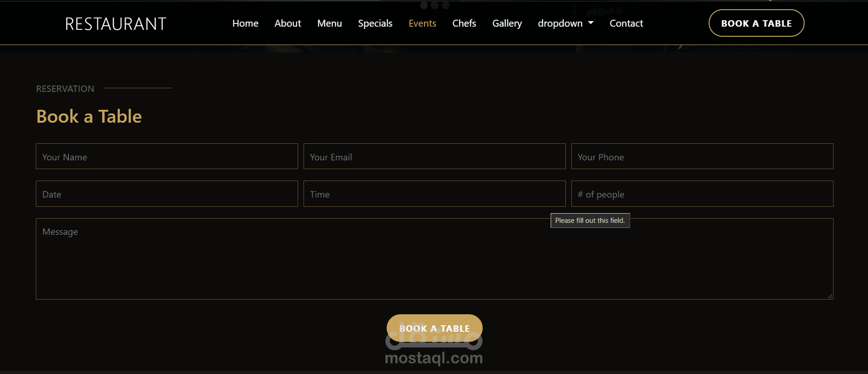Image resolution: width=868 pixels, height=374 pixels.
Task: Open the Chefs nav link
Action: (464, 23)
